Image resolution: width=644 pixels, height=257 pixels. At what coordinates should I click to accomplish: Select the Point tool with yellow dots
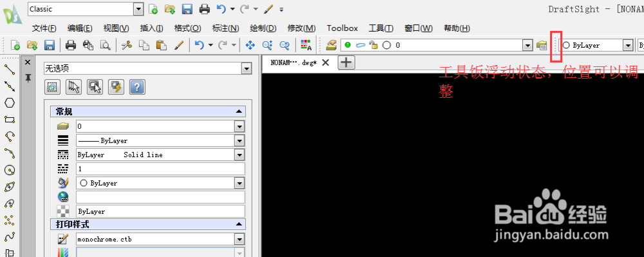[10, 220]
